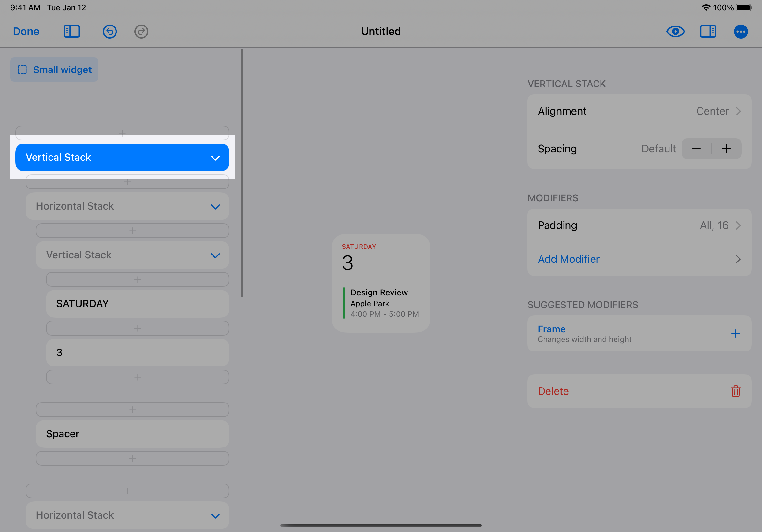Collapse the nested Vertical Stack chevron

(x=215, y=255)
